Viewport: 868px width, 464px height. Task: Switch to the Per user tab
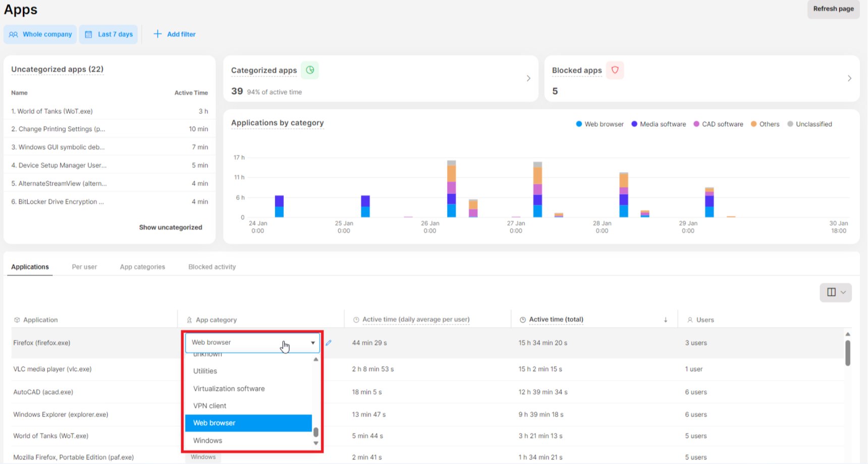84,267
